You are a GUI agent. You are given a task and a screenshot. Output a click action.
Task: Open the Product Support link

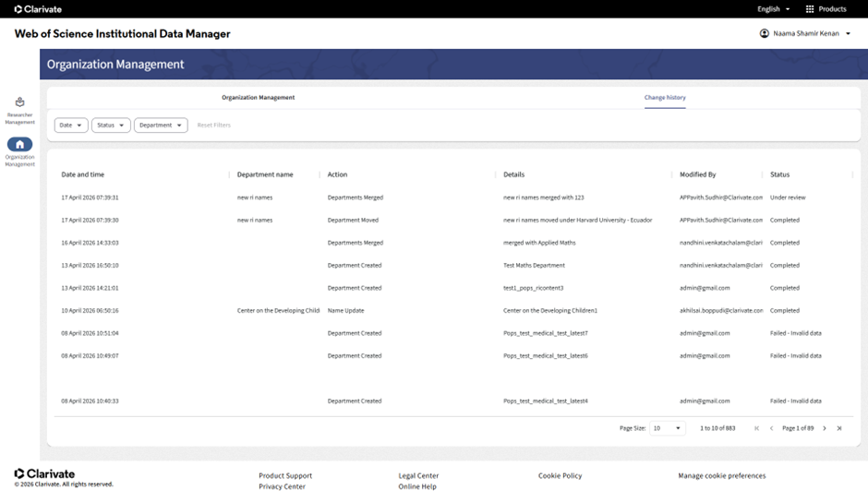(x=285, y=475)
